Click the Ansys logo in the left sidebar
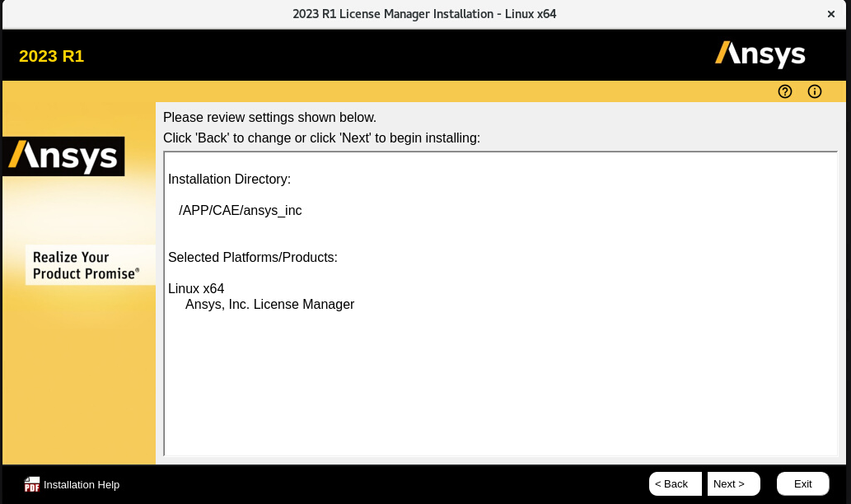Viewport: 851px width, 504px height. 63,156
